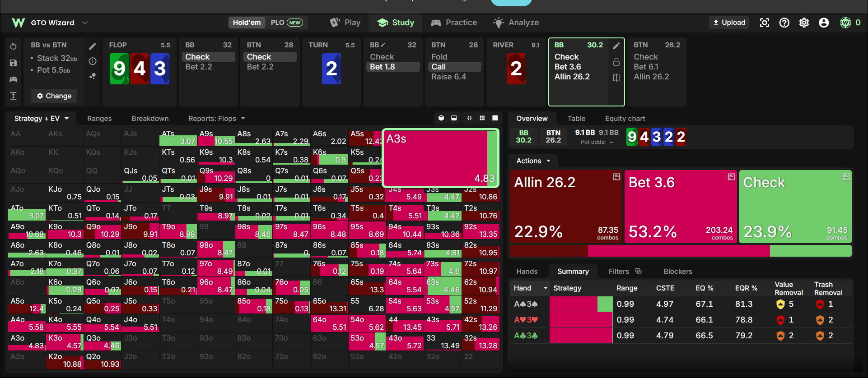Select Raise 6.4 in BTN card
This screenshot has height=378, width=868.
coord(448,77)
